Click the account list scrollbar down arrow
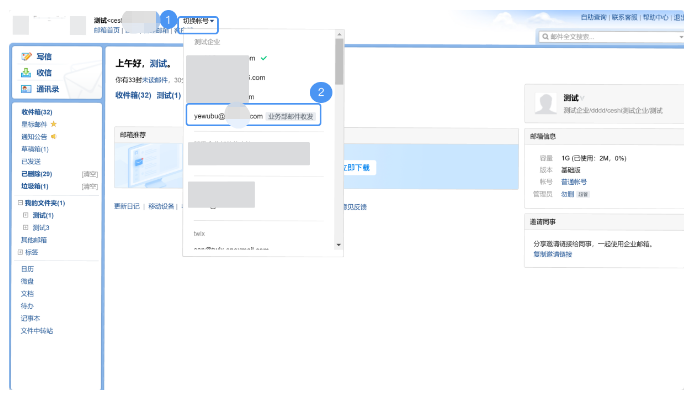The height and width of the screenshot is (394, 696). 339,245
